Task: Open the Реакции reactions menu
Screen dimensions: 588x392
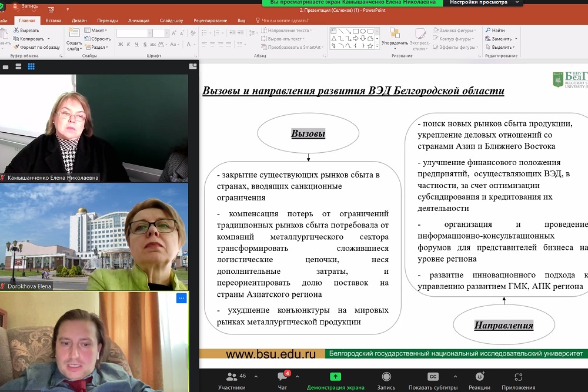Action: click(479, 380)
